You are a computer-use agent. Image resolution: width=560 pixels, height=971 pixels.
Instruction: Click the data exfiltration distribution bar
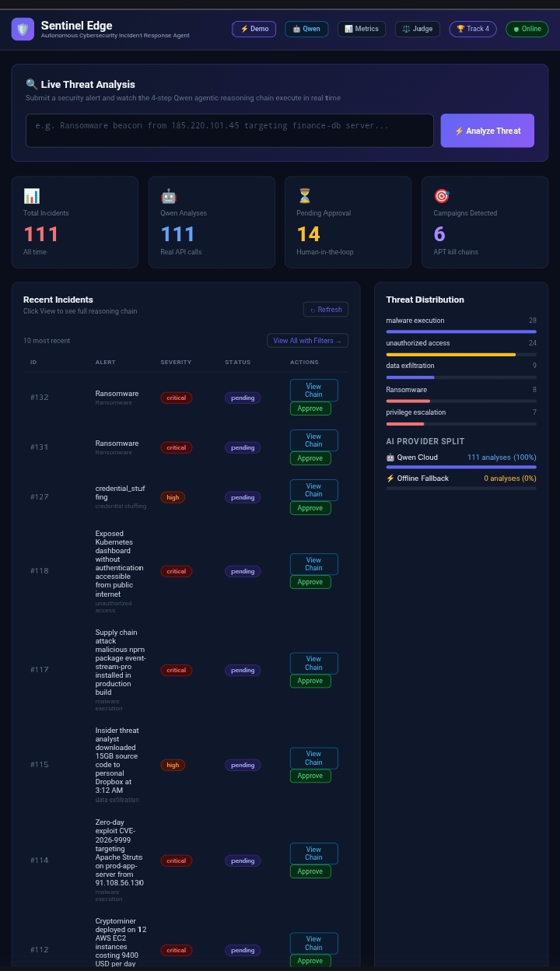pyautogui.click(x=461, y=377)
